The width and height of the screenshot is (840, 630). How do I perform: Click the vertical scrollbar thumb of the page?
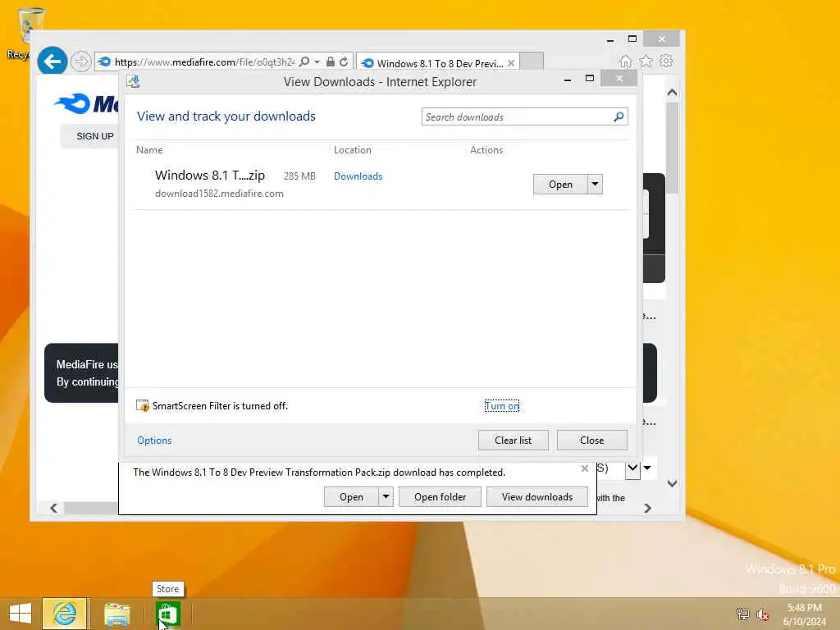673,148
